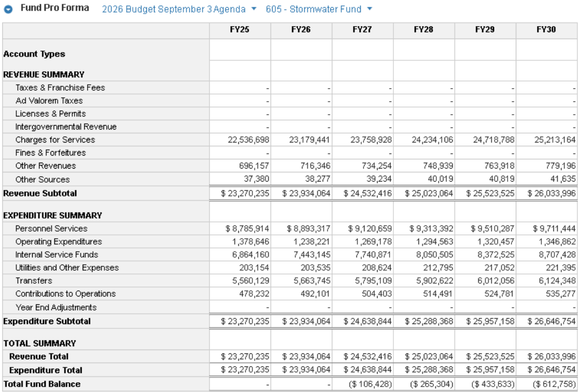Click the FY25 column header

coord(239,30)
